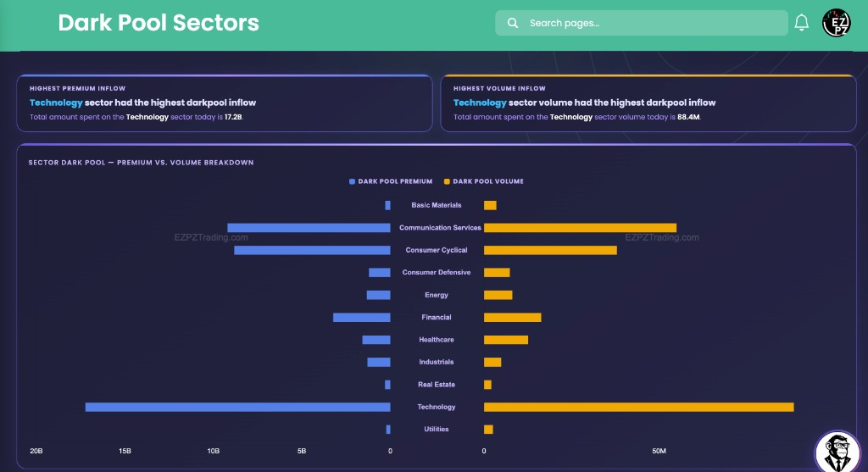Image resolution: width=868 pixels, height=472 pixels.
Task: Click the Dark Pool Volume legend text
Action: click(x=488, y=181)
